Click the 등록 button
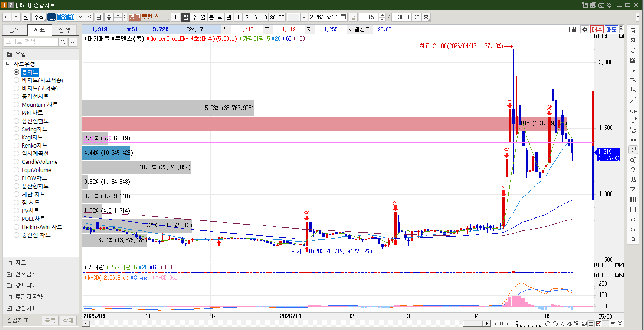This screenshot has height=330, width=644. point(50,320)
